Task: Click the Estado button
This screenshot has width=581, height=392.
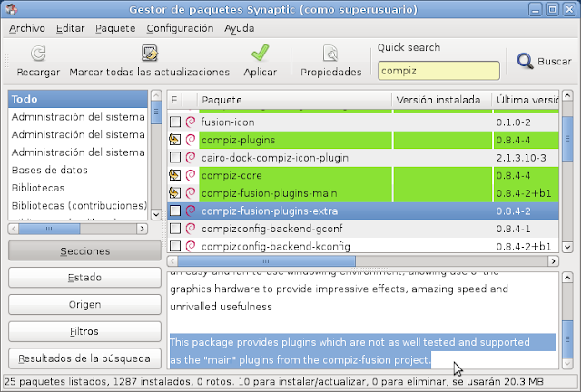Action: [x=84, y=278]
